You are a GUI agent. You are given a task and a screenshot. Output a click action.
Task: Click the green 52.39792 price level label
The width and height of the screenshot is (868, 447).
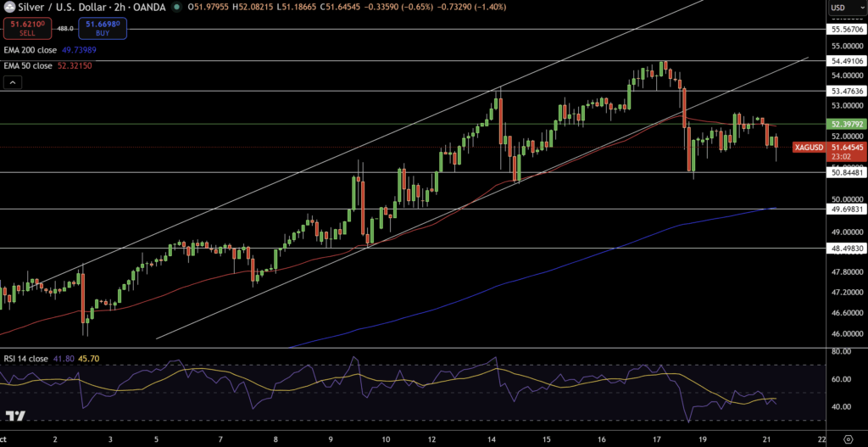847,124
